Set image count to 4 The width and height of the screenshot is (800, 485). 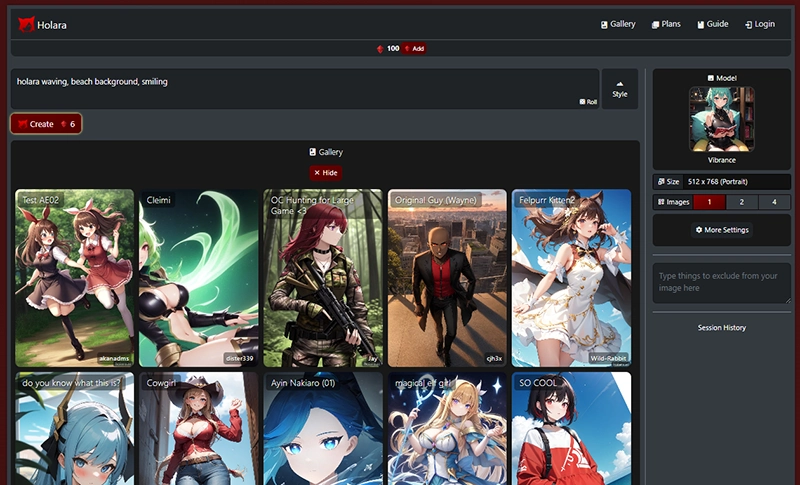(x=774, y=202)
